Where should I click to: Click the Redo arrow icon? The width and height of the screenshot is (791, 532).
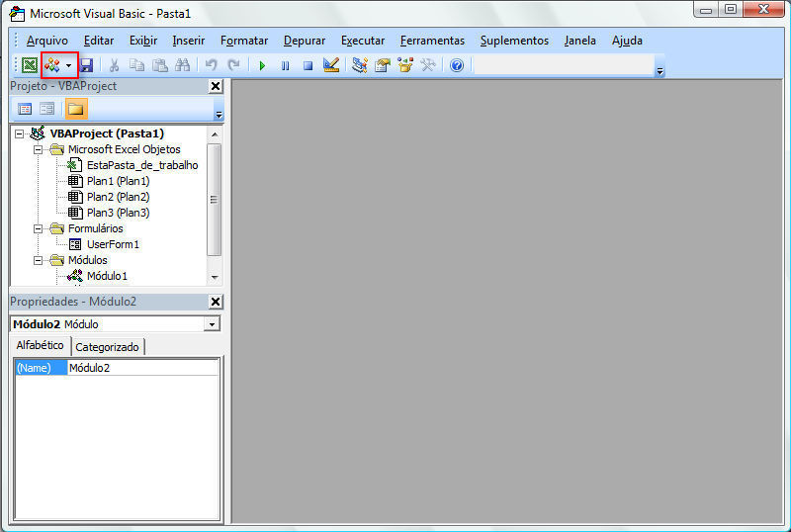[x=234, y=65]
